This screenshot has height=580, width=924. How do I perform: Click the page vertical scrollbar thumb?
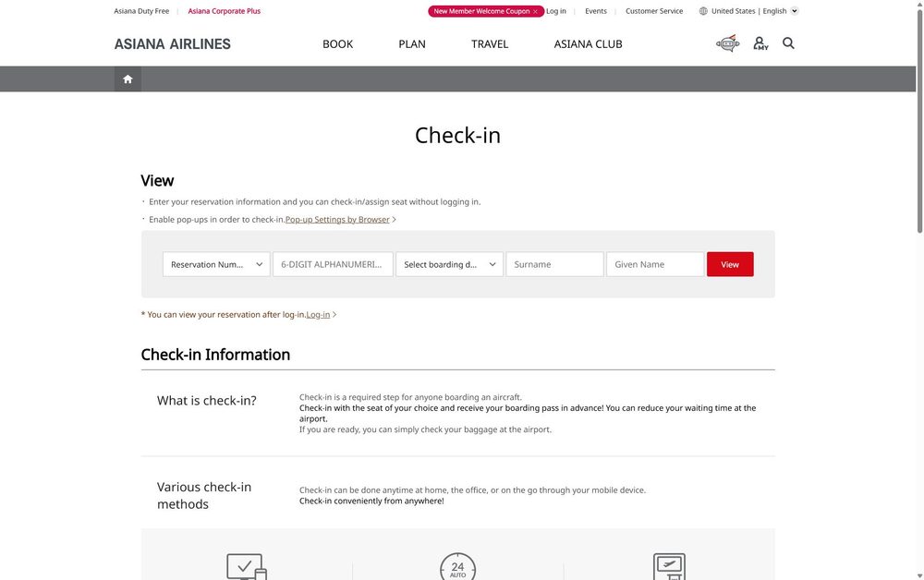coord(920,121)
